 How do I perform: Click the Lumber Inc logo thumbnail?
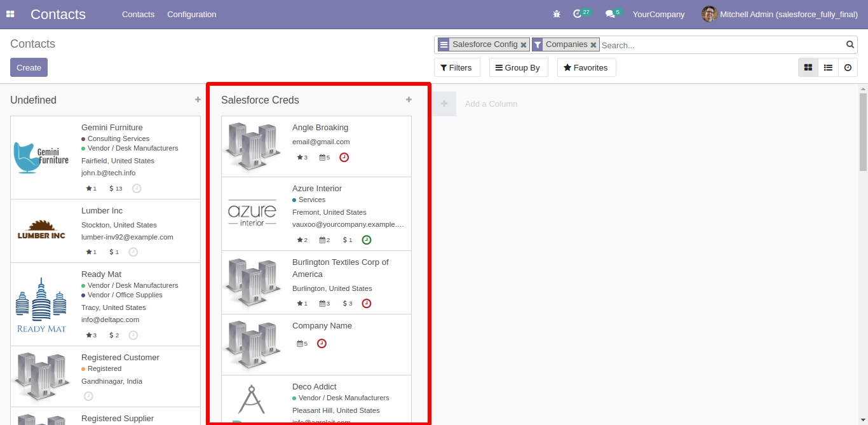click(x=41, y=231)
